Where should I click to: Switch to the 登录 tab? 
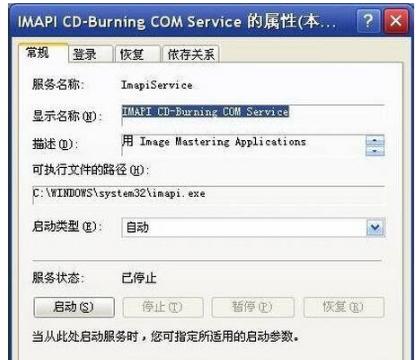[90, 54]
